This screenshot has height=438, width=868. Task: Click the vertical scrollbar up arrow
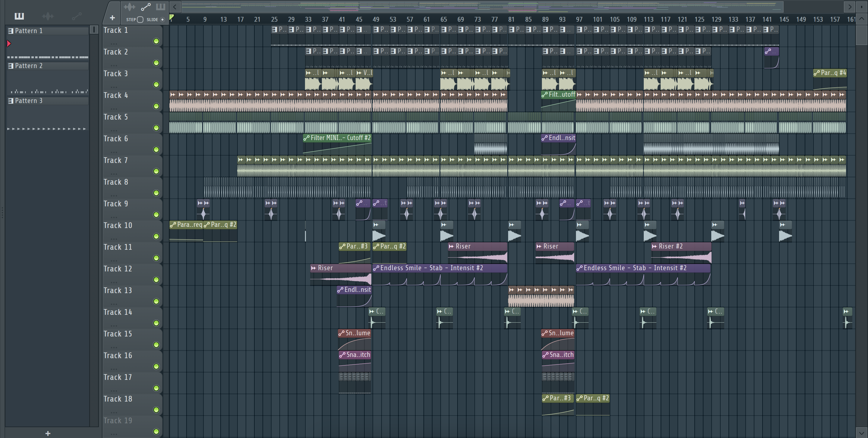[861, 19]
